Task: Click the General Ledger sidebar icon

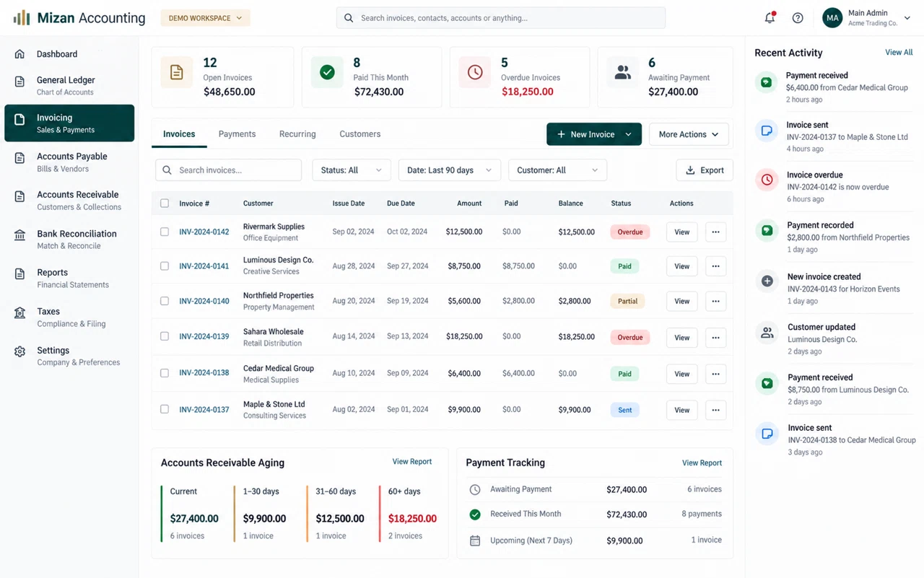Action: [19, 82]
